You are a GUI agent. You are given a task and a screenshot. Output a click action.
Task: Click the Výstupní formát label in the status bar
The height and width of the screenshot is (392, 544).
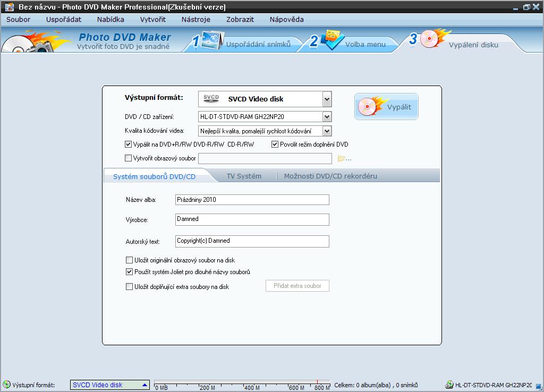(x=33, y=385)
